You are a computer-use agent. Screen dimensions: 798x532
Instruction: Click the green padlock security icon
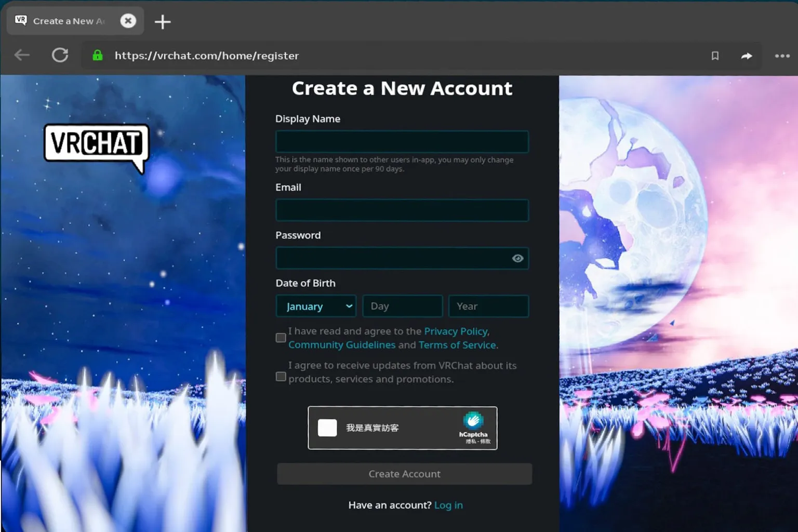point(97,55)
